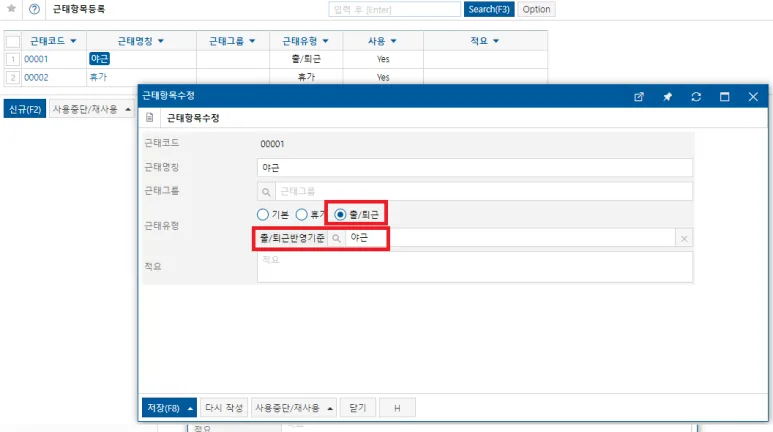Image resolution: width=773 pixels, height=432 pixels.
Task: Clear the 야근 value with X icon
Action: (x=684, y=239)
